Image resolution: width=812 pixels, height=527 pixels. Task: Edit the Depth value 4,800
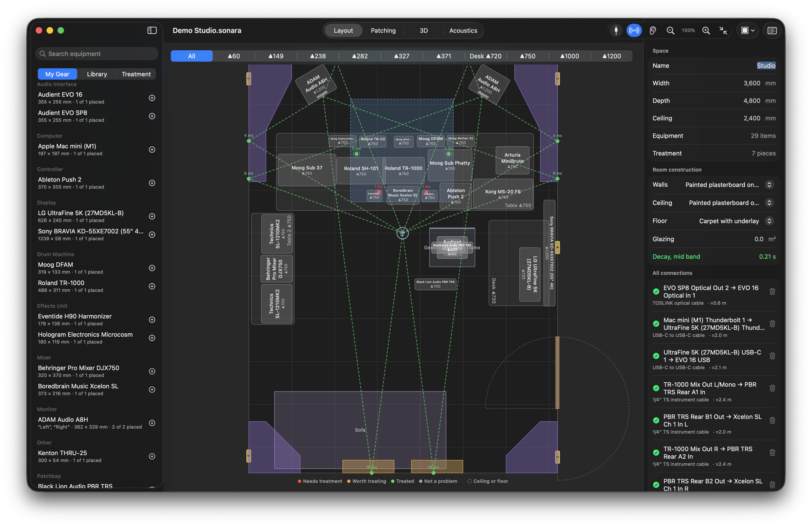(752, 100)
